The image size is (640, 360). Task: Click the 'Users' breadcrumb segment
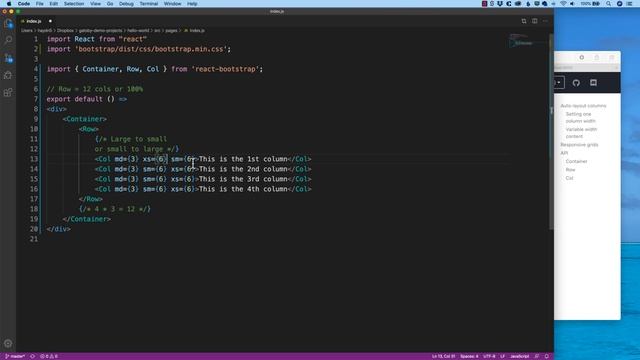click(27, 31)
